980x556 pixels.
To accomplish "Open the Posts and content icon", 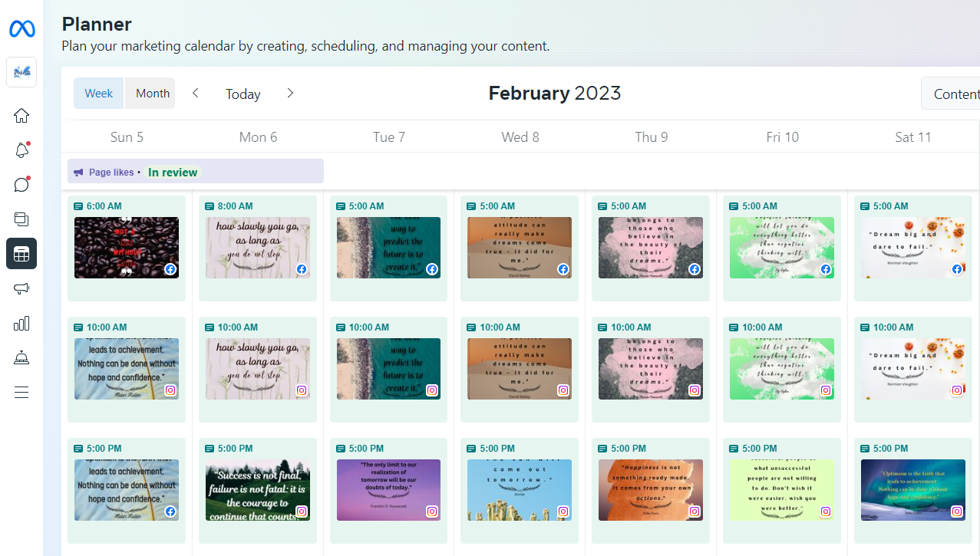I will pos(21,219).
